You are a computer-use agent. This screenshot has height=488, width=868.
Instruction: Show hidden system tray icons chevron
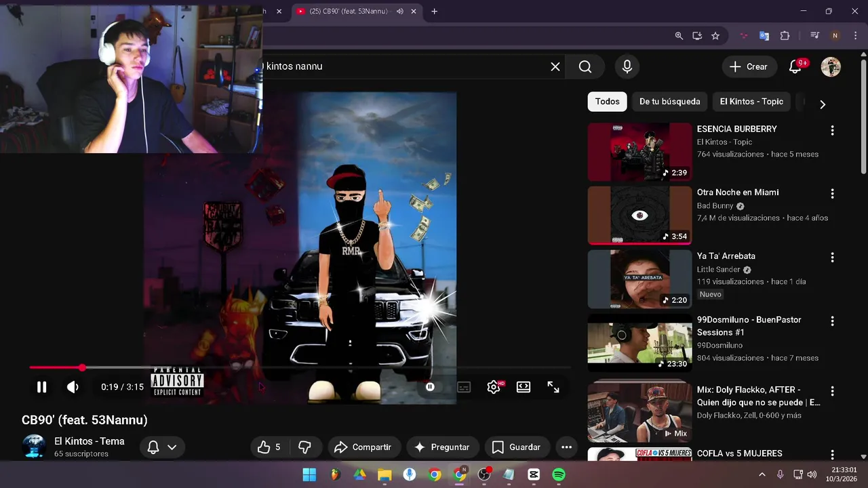(762, 474)
